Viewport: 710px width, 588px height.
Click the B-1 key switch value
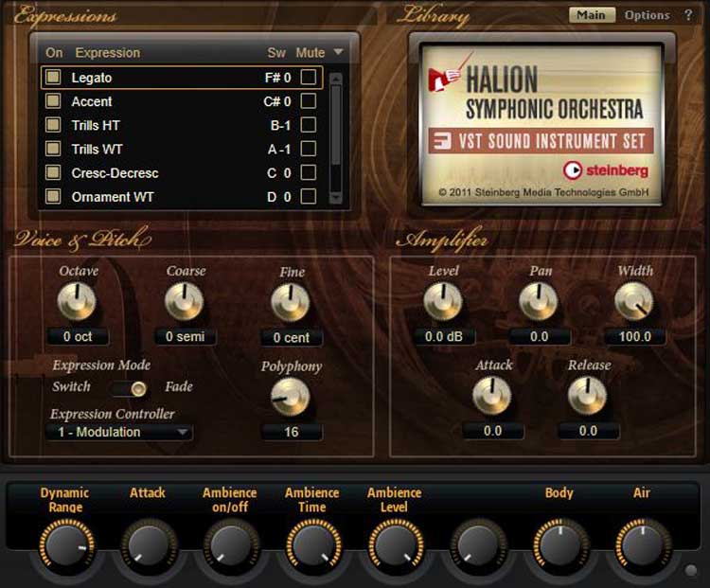point(280,126)
